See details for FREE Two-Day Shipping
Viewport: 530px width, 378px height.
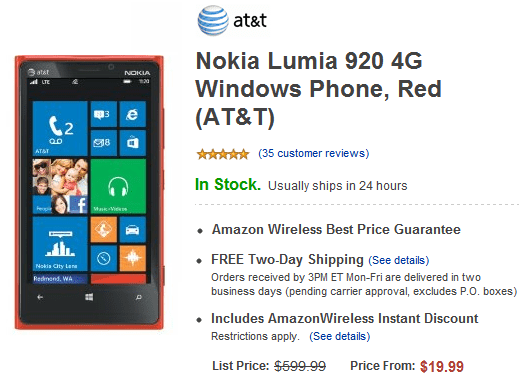tap(399, 260)
